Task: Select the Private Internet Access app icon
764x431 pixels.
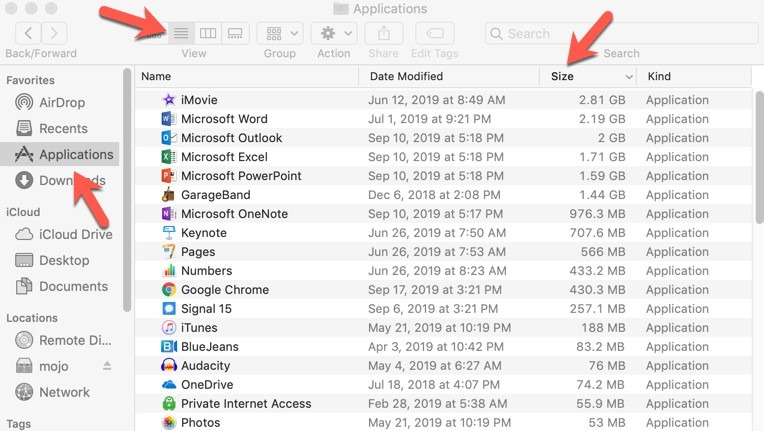Action: [x=169, y=404]
